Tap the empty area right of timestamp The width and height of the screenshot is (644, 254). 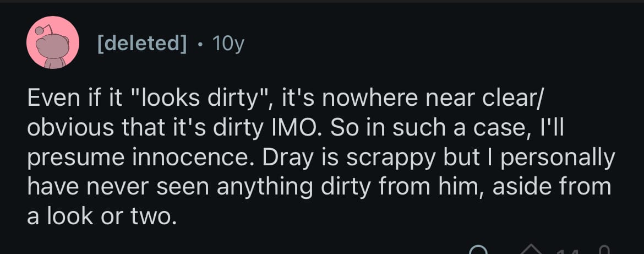tap(440, 42)
